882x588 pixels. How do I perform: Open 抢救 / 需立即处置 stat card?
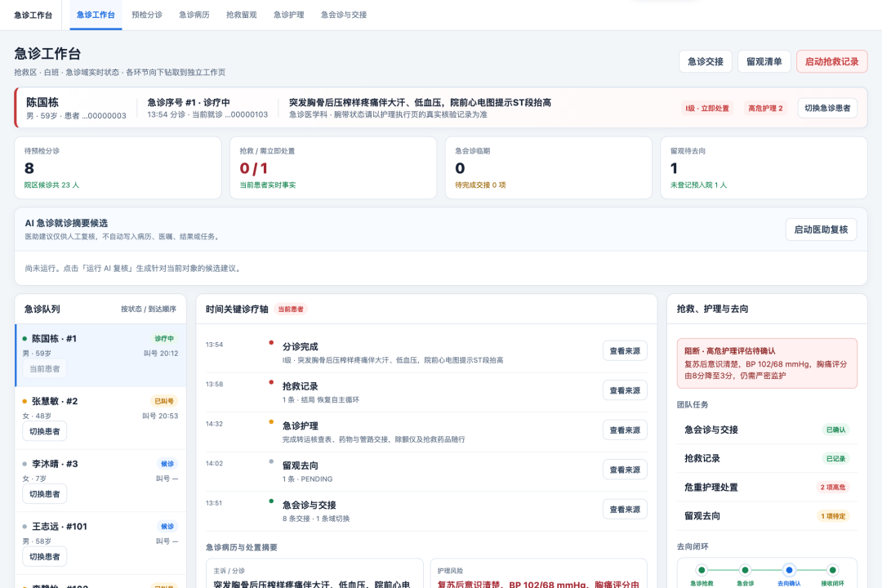coord(333,167)
